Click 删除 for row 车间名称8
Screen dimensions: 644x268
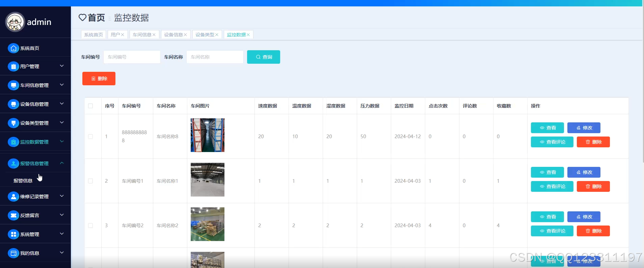(x=593, y=142)
